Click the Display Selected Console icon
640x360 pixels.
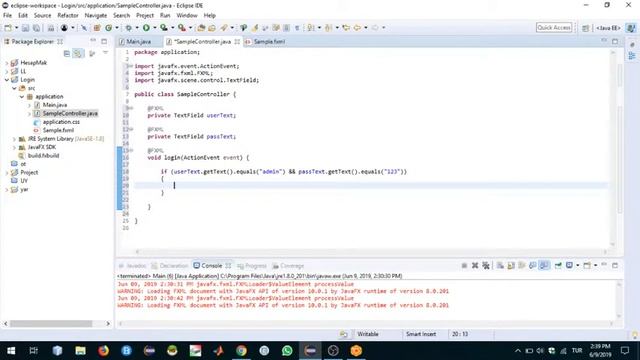569,266
